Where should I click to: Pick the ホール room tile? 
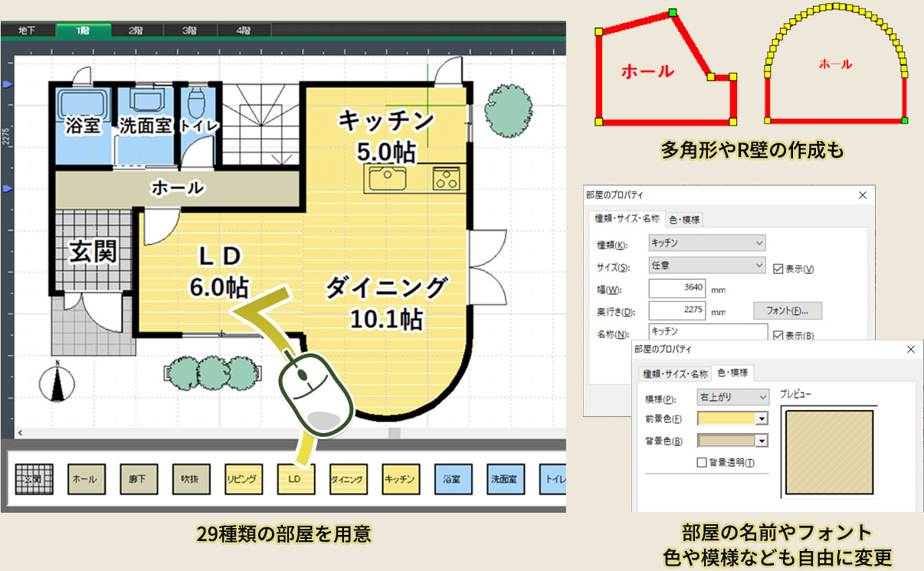coord(86,479)
